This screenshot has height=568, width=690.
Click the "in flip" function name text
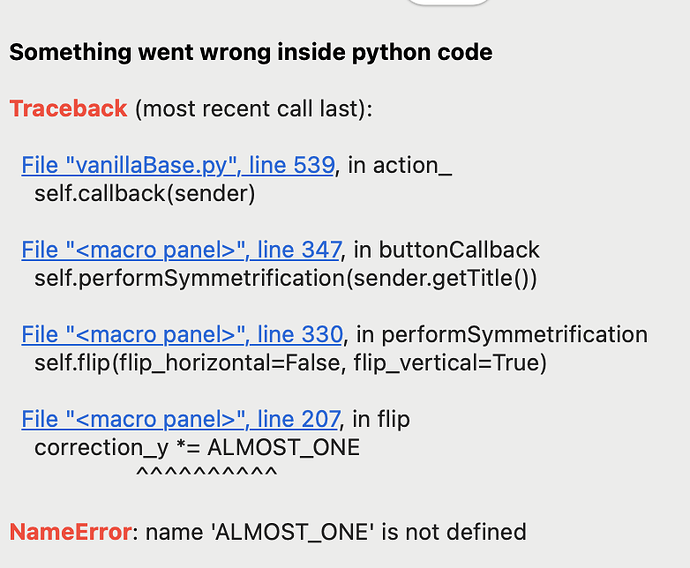(x=380, y=419)
